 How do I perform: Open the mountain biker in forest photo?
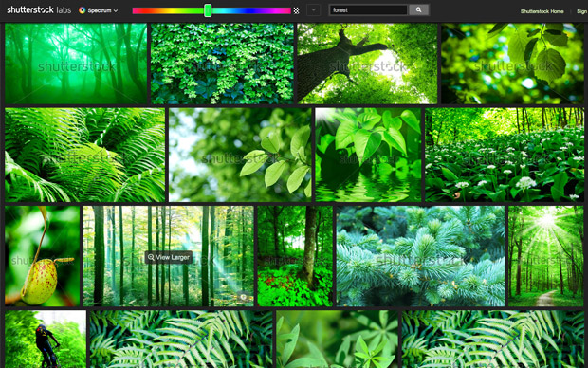[x=46, y=340]
